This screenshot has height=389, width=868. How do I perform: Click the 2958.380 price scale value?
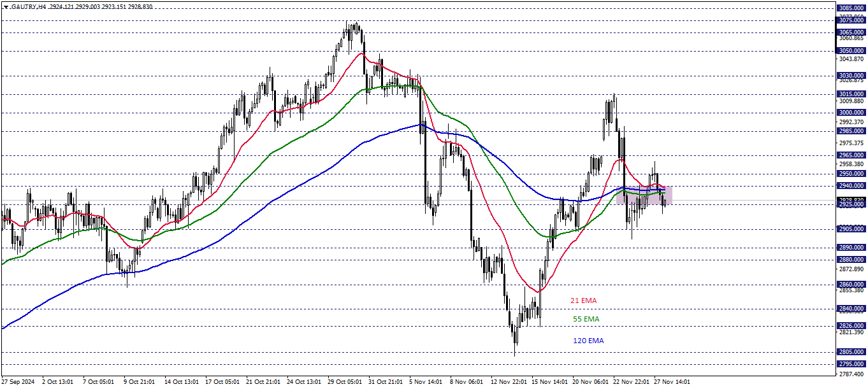click(851, 164)
